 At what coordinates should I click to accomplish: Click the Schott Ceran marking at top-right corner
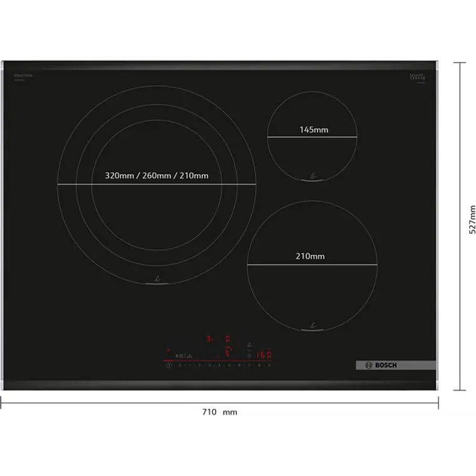(417, 77)
